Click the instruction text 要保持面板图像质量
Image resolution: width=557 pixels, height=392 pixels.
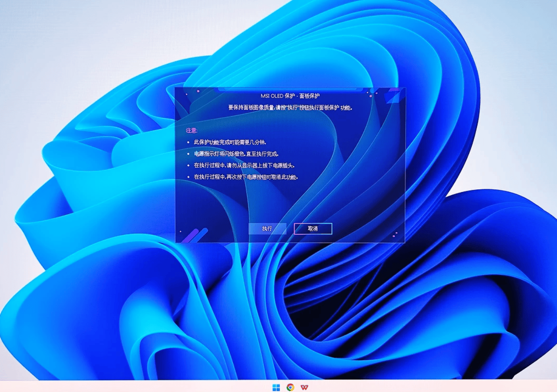pyautogui.click(x=290, y=107)
